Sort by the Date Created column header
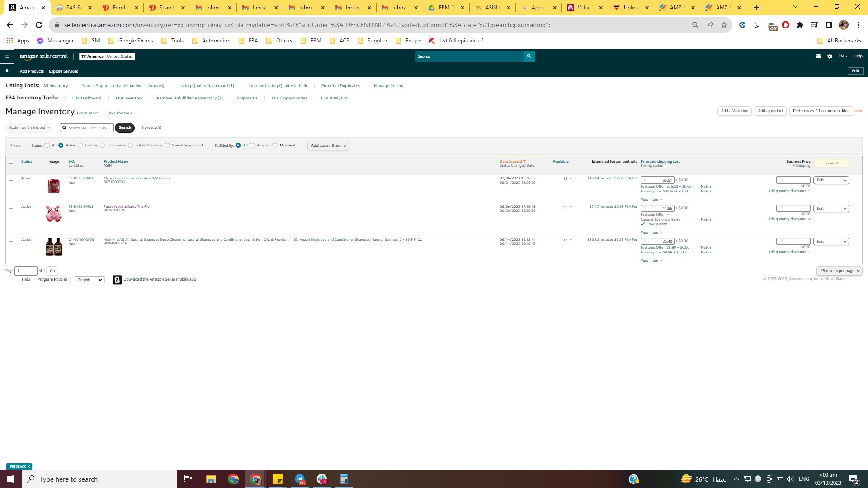868x488 pixels. [512, 161]
